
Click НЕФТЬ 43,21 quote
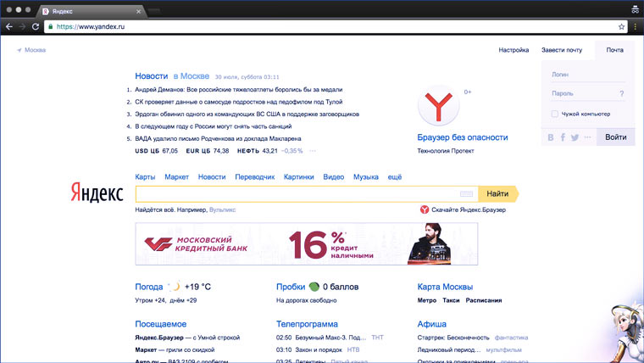[x=257, y=151]
